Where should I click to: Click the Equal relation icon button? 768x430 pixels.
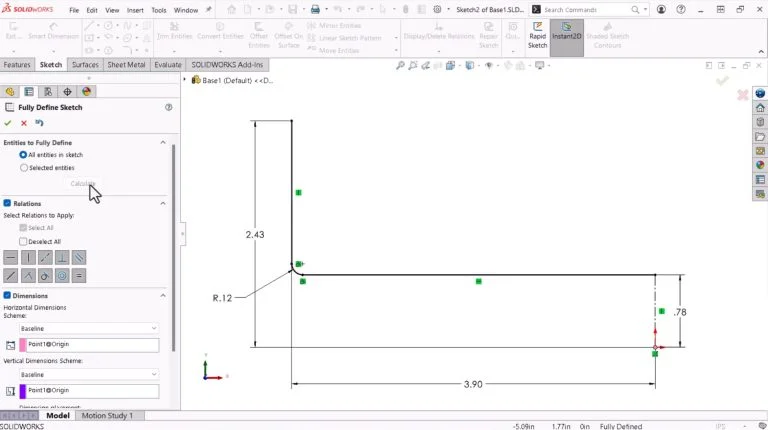[79, 275]
